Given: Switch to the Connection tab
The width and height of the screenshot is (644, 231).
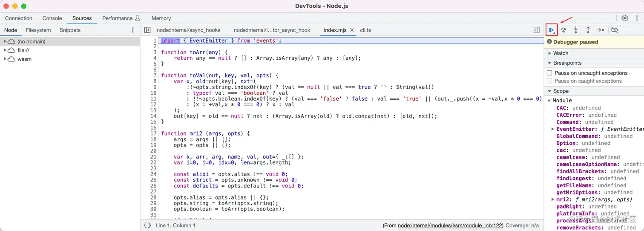Looking at the screenshot, I should [x=19, y=18].
